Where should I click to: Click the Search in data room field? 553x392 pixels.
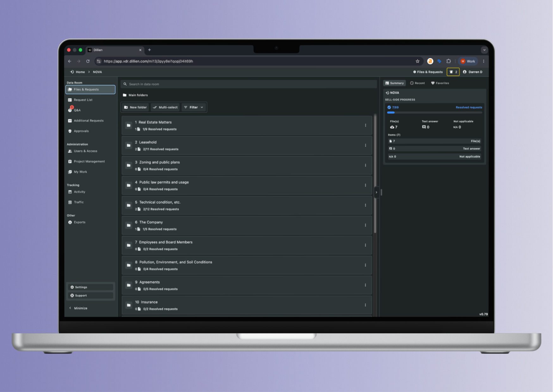(249, 84)
